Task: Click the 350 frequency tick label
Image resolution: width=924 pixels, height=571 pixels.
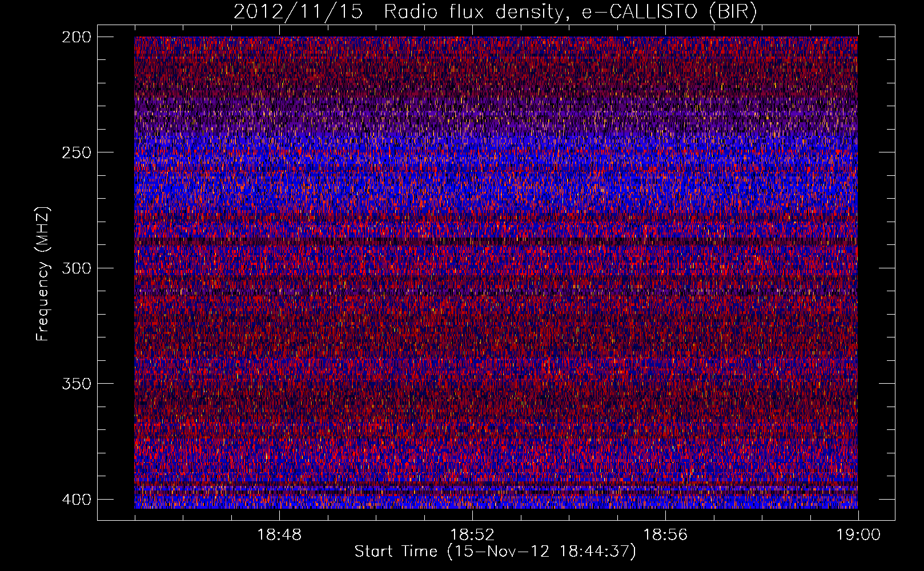Action: 76,384
